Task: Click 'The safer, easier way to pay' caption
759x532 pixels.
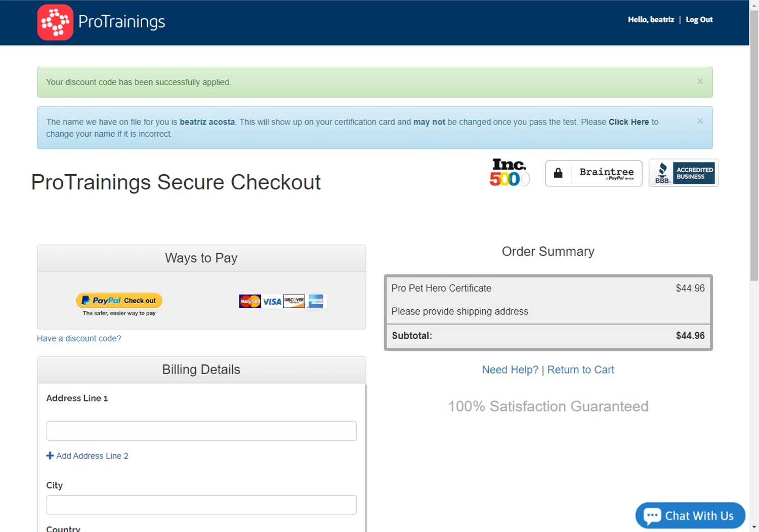Action: coord(119,313)
